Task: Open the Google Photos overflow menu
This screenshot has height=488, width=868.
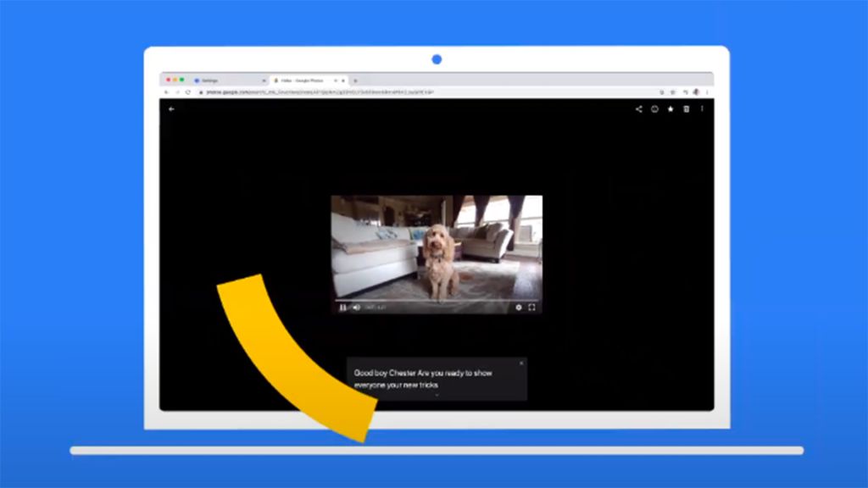Action: pyautogui.click(x=702, y=109)
